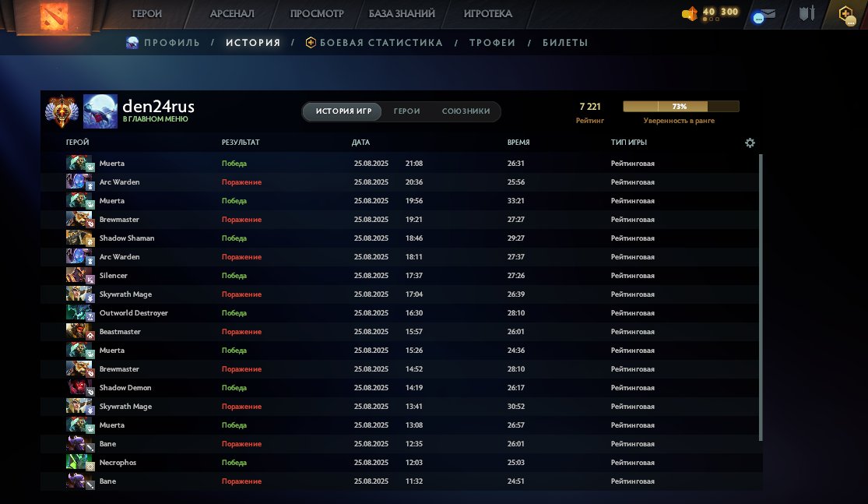Click the Silencer hero icon
Image resolution: width=868 pixels, height=504 pixels.
pyautogui.click(x=79, y=276)
